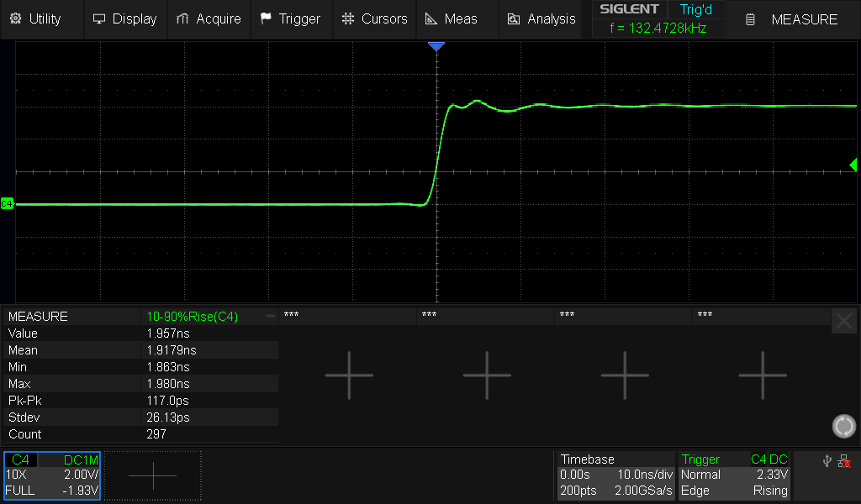The image size is (861, 504).
Task: Open the Display menu
Action: tap(124, 18)
